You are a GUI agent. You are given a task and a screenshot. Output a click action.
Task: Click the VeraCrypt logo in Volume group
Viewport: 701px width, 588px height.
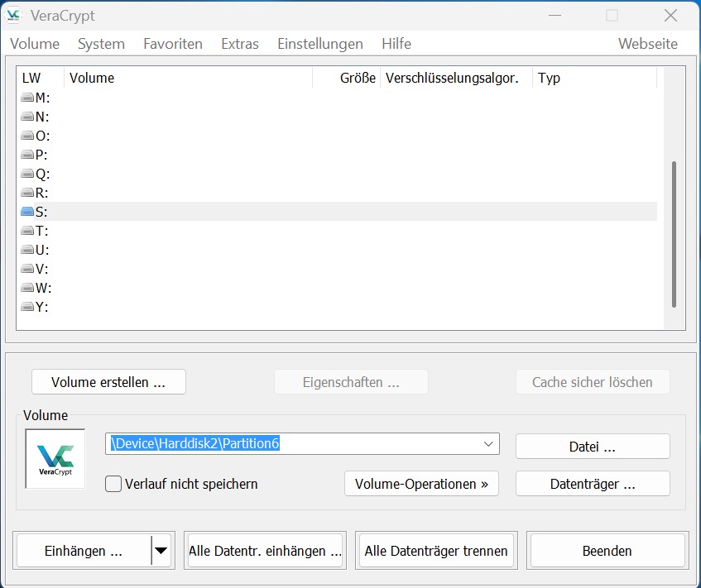tap(55, 459)
